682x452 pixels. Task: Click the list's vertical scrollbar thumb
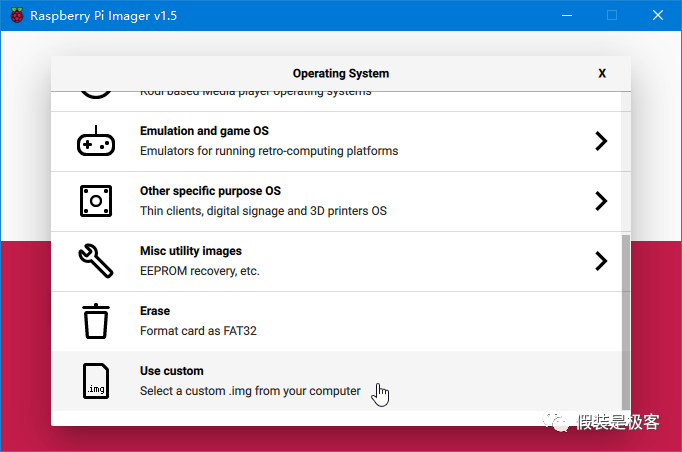point(625,322)
